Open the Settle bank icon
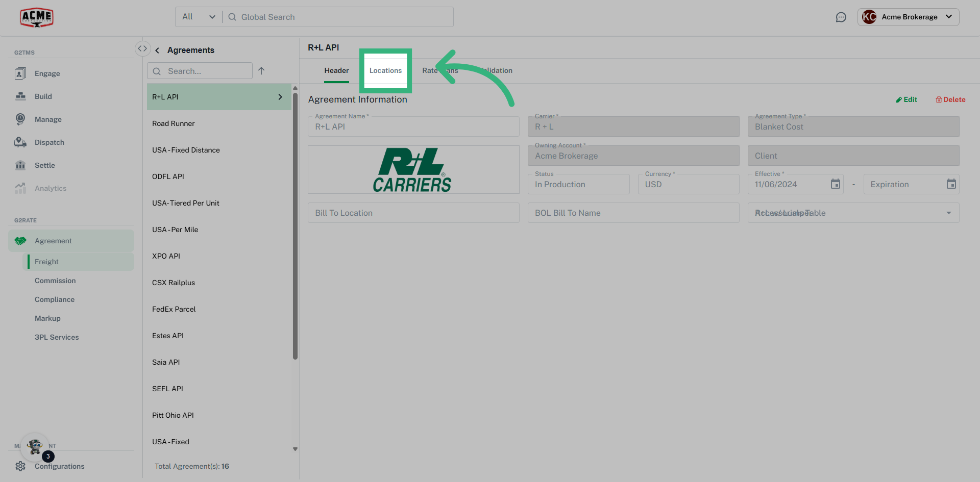This screenshot has height=482, width=980. 20,165
